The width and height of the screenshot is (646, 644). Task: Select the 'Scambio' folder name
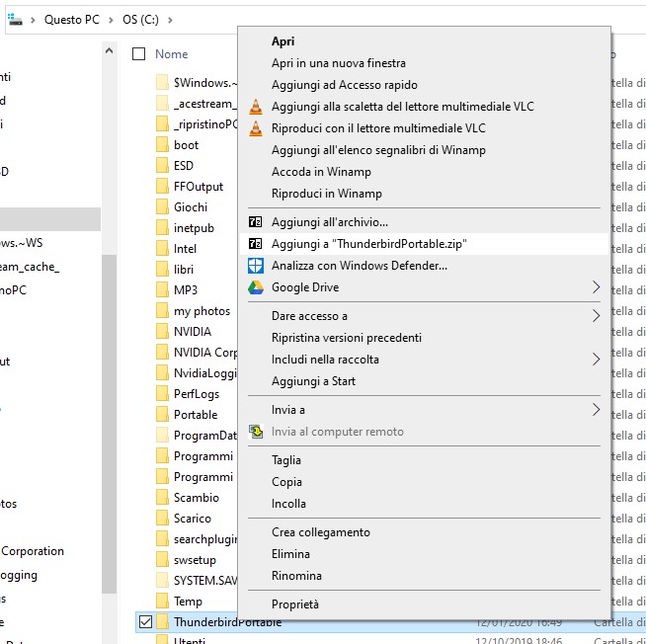pyautogui.click(x=197, y=498)
